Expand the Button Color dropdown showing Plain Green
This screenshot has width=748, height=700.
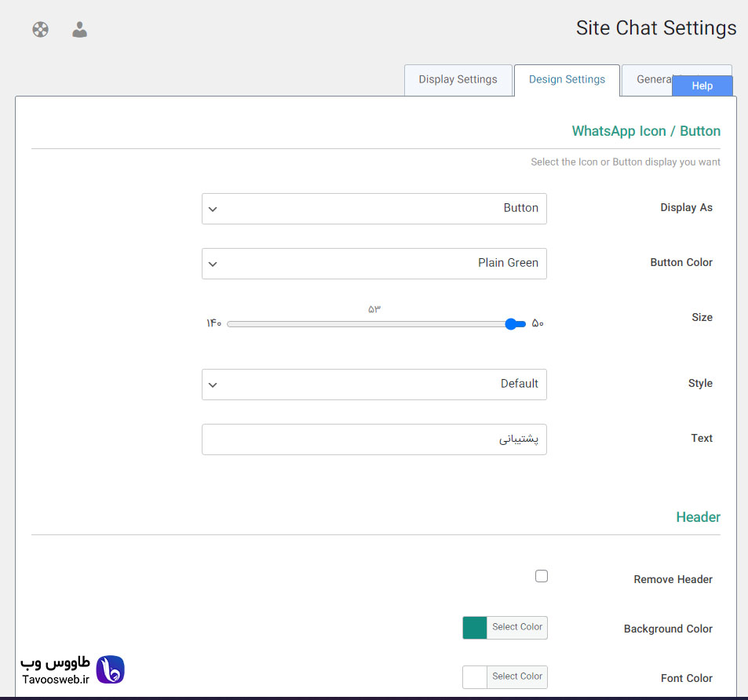[374, 263]
